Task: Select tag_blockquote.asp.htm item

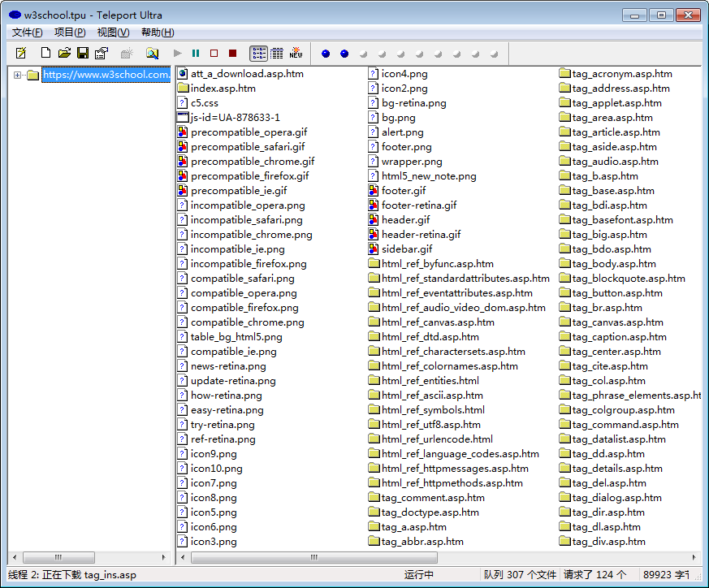Action: pyautogui.click(x=629, y=279)
